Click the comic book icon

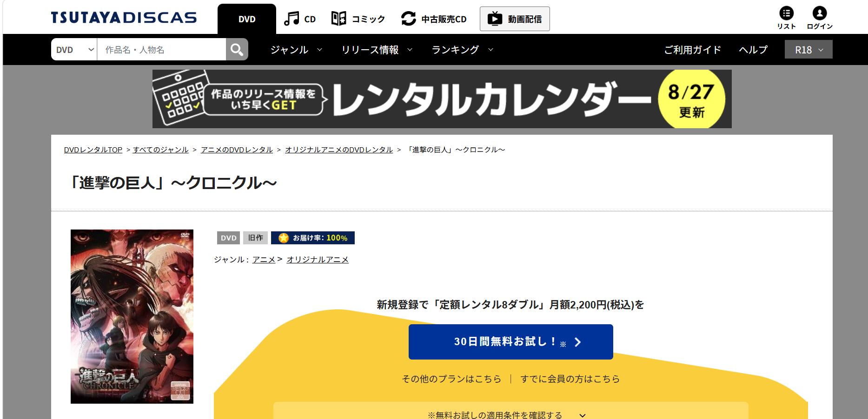tap(338, 19)
